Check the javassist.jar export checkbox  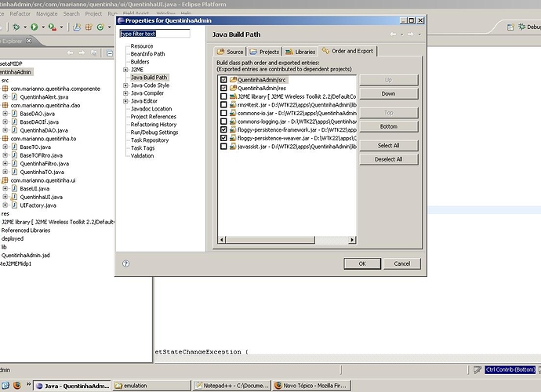coord(223,147)
